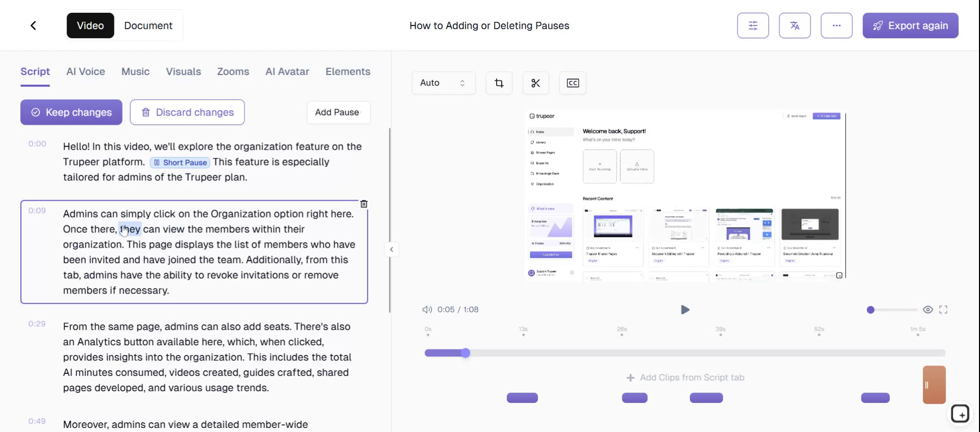Click the video title 'How to Adding or Deleting Pauses'
The height and width of the screenshot is (432, 980).
tap(489, 26)
